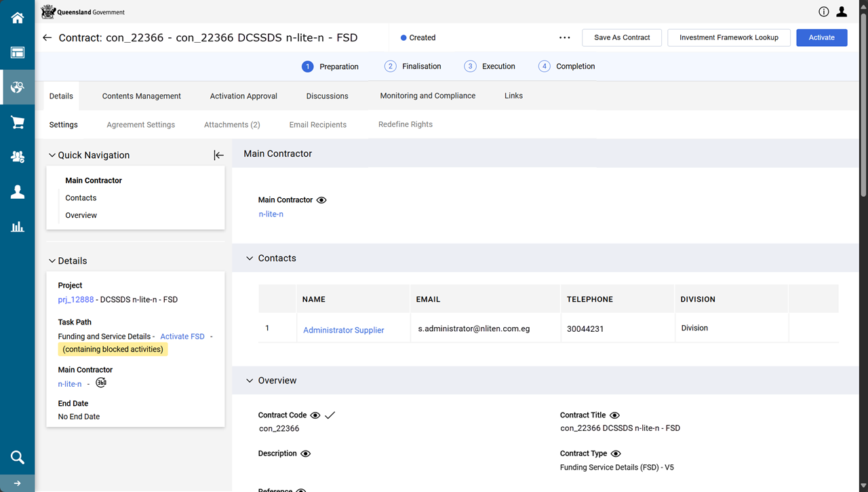Open the shopping cart sidebar icon
This screenshot has height=492, width=868.
click(18, 123)
